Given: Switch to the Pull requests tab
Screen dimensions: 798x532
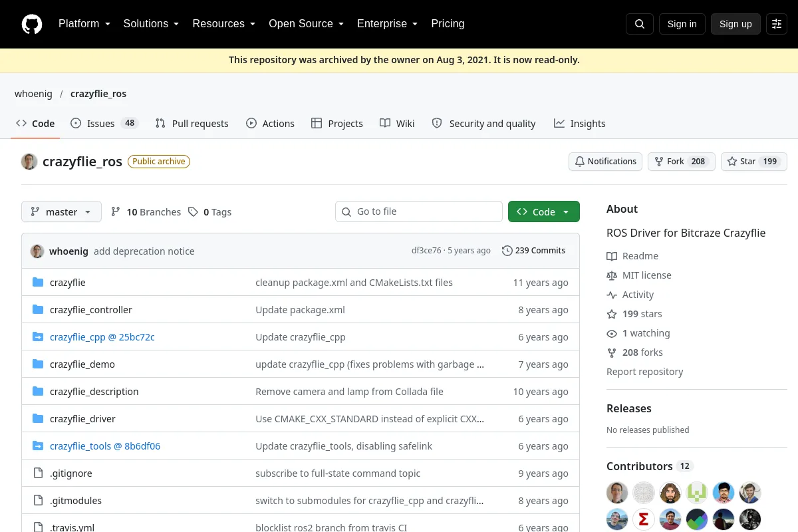Looking at the screenshot, I should click(192, 123).
